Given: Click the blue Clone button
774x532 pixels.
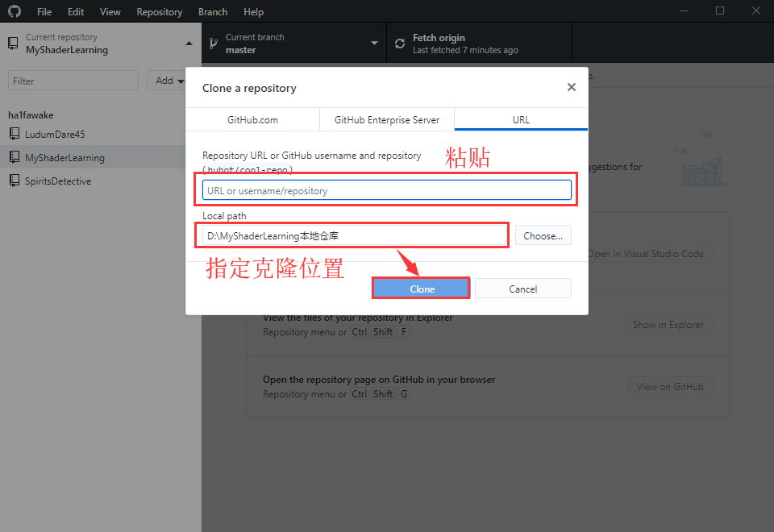Looking at the screenshot, I should (x=421, y=289).
